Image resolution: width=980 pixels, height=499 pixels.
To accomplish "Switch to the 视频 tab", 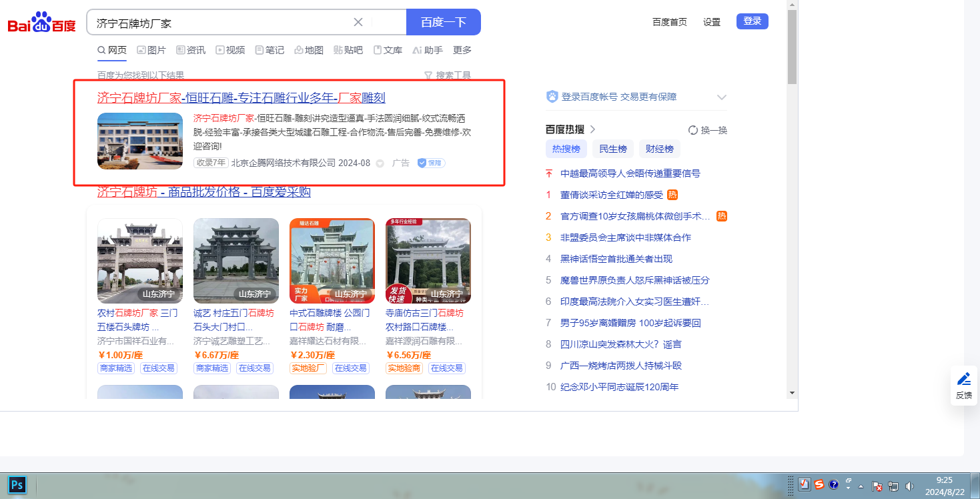I will [x=230, y=50].
